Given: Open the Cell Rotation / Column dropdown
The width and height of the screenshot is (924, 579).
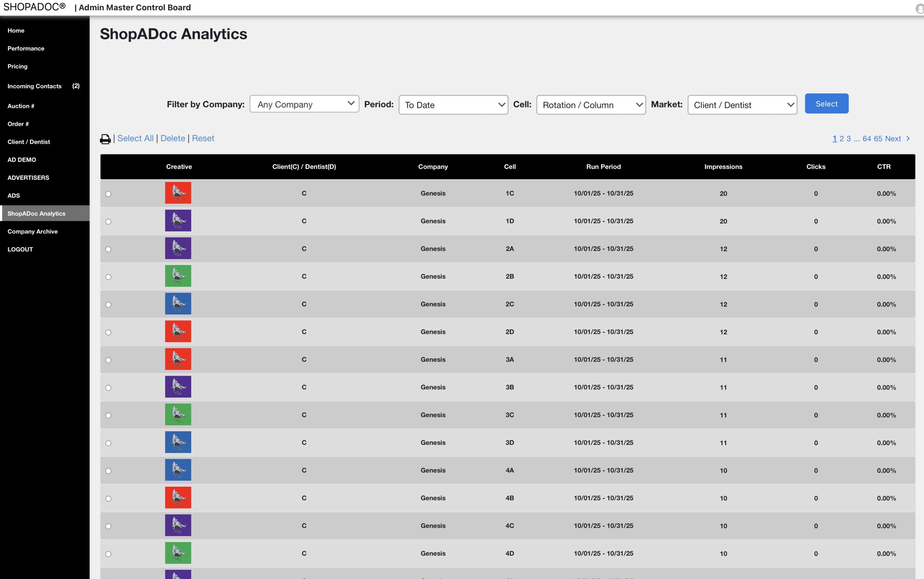Looking at the screenshot, I should tap(591, 105).
